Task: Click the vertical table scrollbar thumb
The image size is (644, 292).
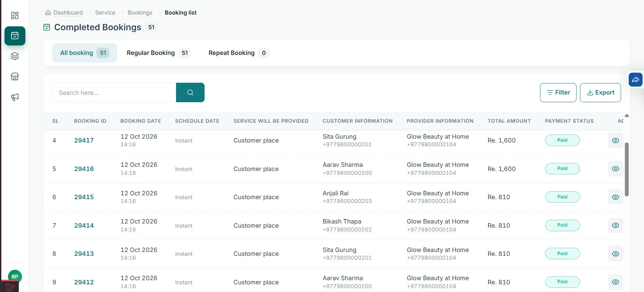Action: 627,169
